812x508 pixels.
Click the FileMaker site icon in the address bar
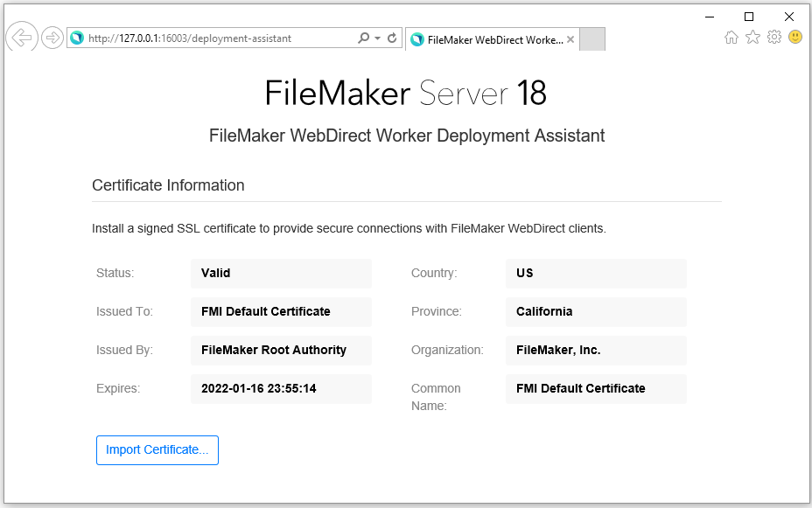click(77, 38)
